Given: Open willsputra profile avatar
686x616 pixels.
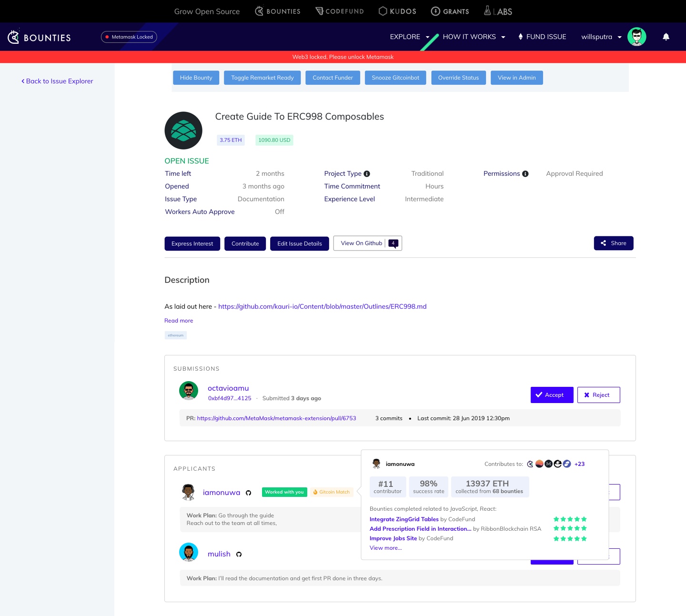Looking at the screenshot, I should pyautogui.click(x=636, y=37).
